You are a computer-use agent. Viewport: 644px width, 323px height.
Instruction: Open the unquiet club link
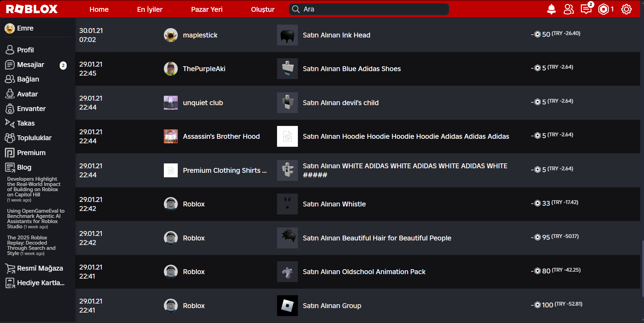(x=203, y=103)
